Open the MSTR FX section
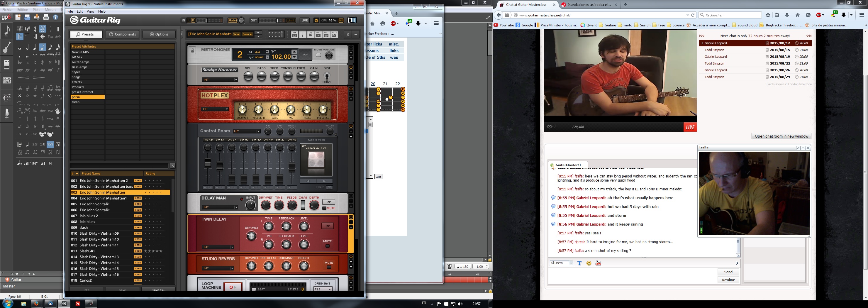 (x=334, y=34)
